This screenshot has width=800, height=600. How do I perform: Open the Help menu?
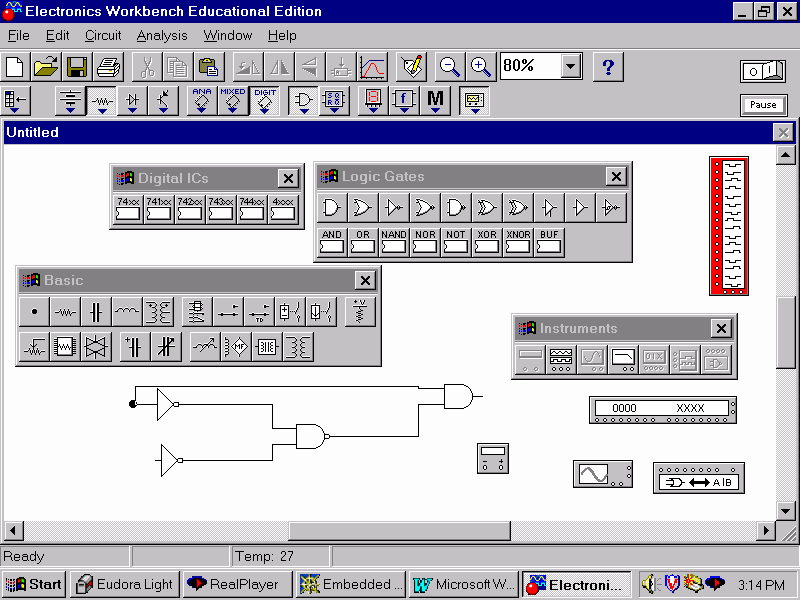[282, 36]
